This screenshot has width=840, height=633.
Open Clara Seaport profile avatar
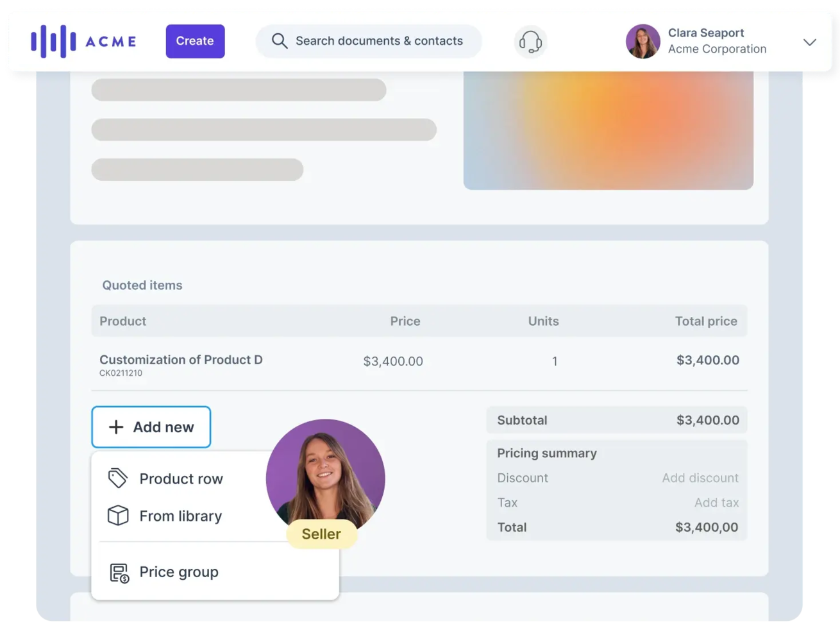(643, 41)
